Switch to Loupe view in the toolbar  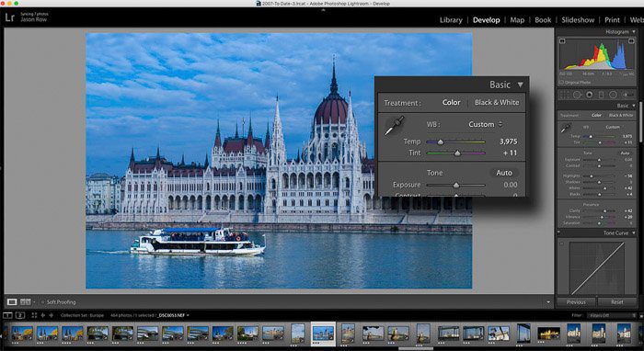click(x=12, y=301)
